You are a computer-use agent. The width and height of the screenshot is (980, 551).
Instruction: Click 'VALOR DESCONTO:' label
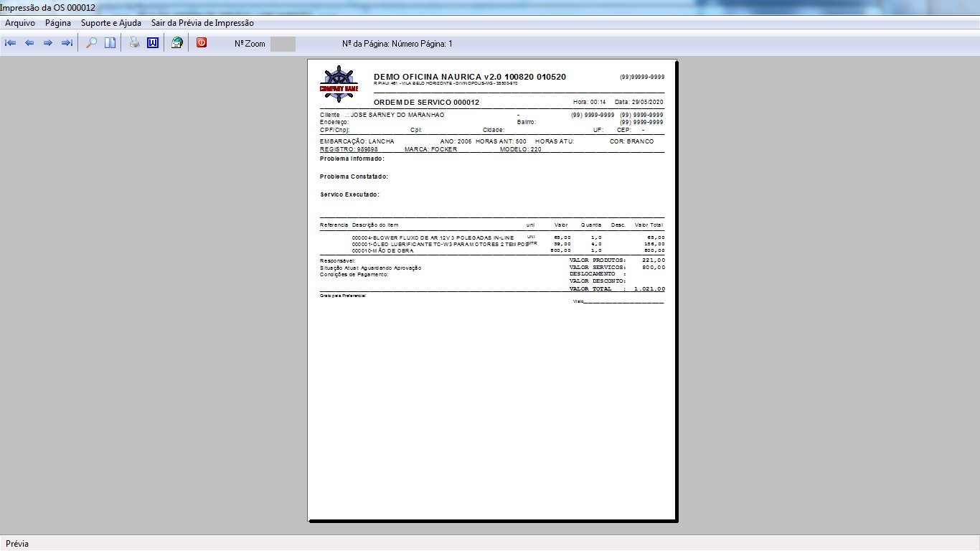(x=598, y=281)
